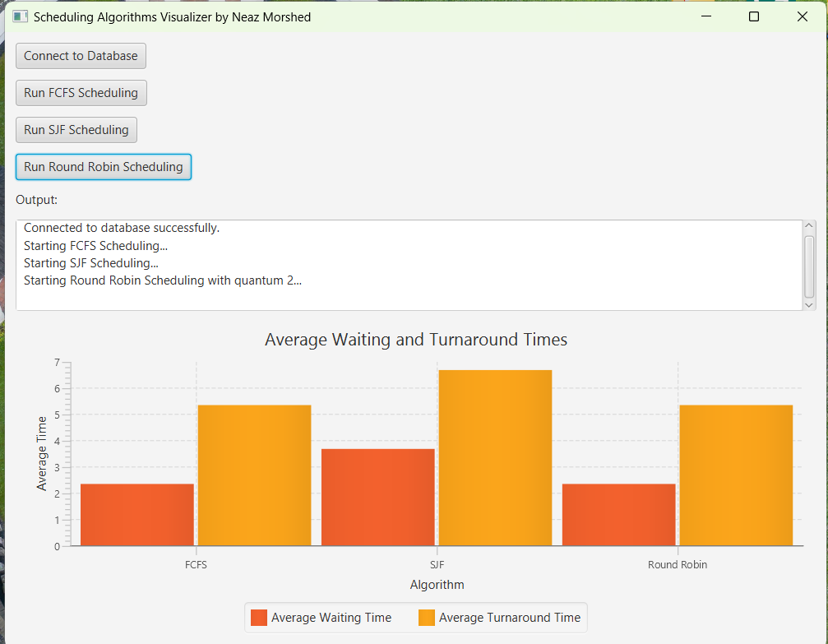Click the Connect to Database button
The height and width of the screenshot is (644, 828).
point(81,56)
